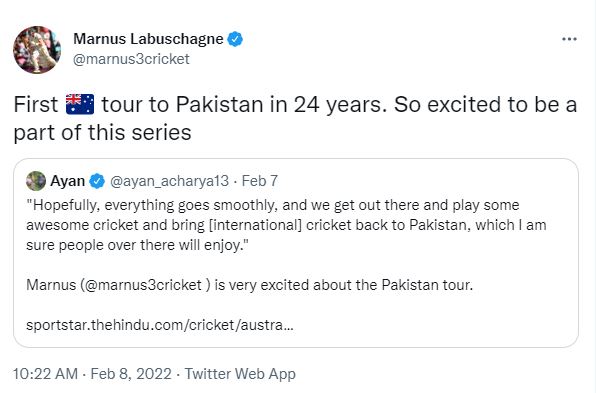Click the Feb 7 quoted tweet date

[x=260, y=181]
